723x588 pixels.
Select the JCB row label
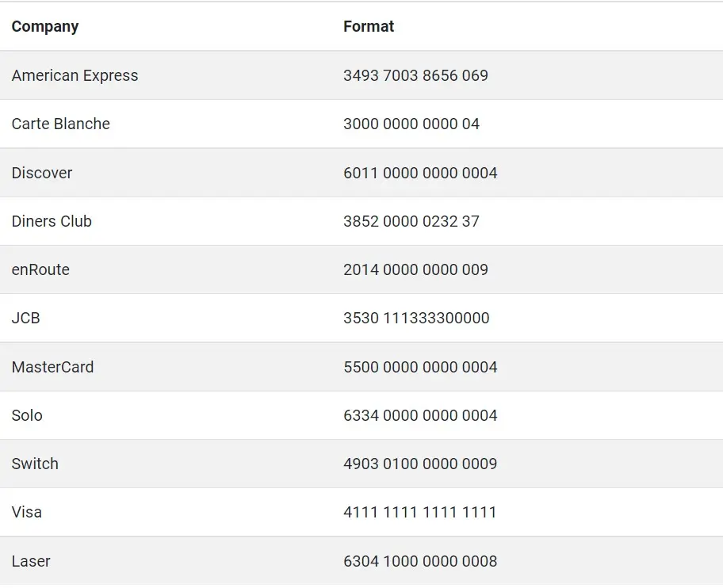26,318
